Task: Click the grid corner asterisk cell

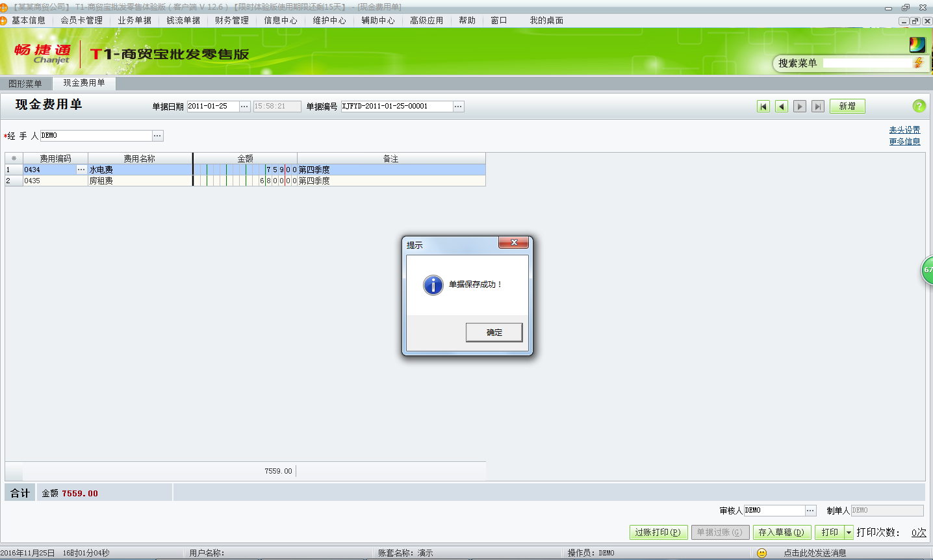Action: click(14, 159)
